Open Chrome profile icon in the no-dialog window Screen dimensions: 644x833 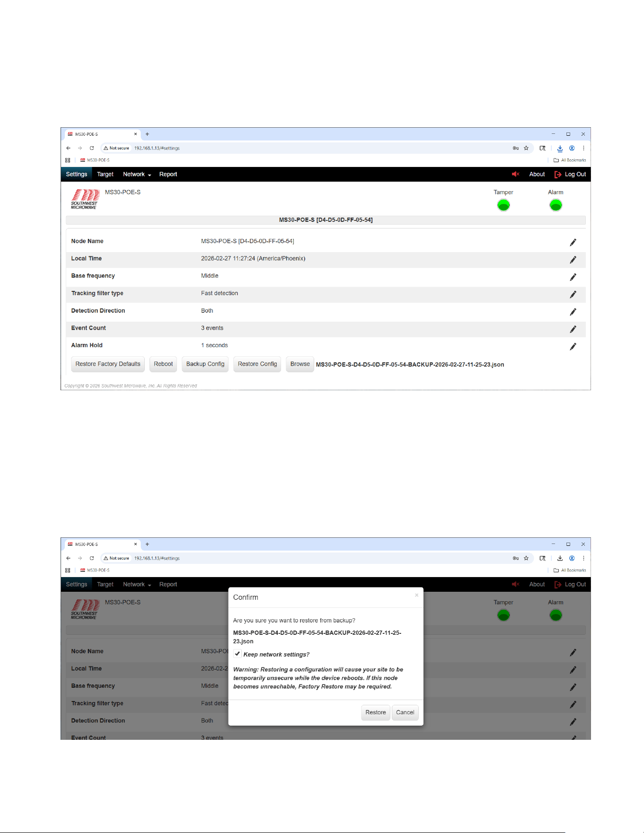click(x=572, y=148)
